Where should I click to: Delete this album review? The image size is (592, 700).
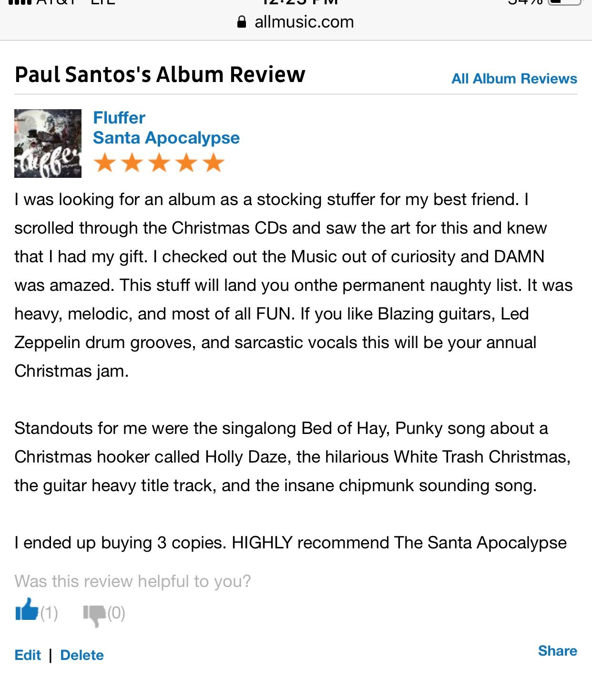click(82, 655)
